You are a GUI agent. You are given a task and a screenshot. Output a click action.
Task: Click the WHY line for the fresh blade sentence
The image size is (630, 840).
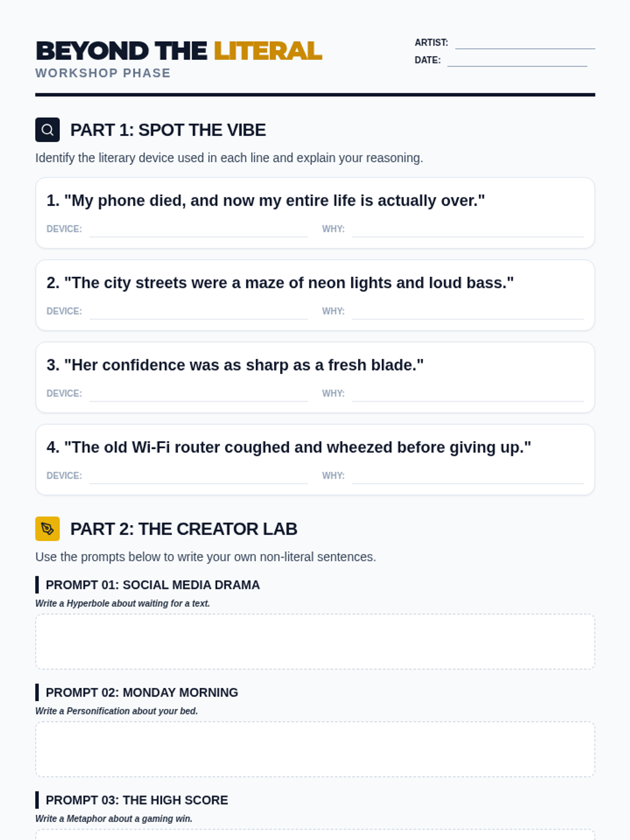(x=467, y=395)
